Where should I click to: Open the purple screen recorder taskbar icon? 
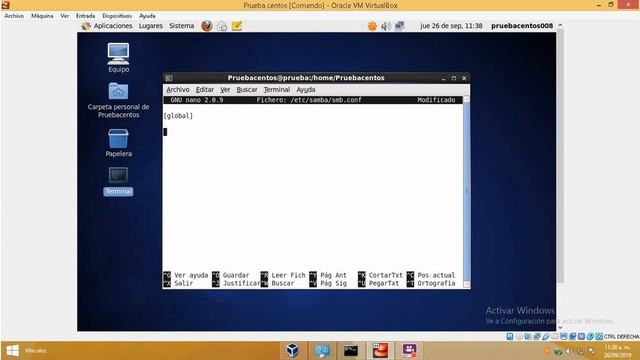point(409,350)
